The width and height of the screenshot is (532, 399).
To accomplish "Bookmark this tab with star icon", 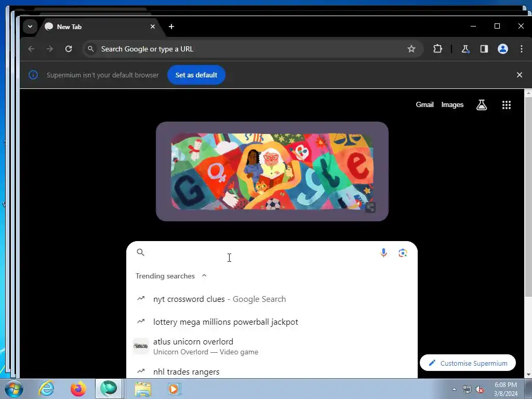I will [411, 49].
